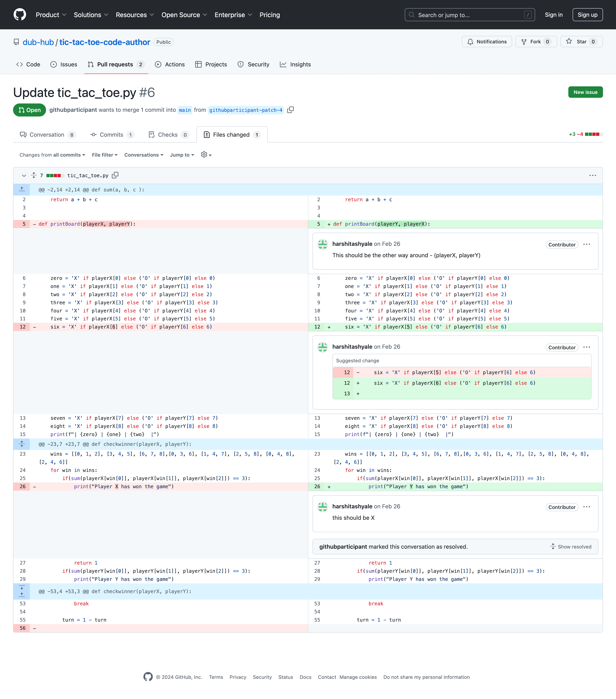Click GitHub logo in footer
Screen dimensions: 616x699
(148, 677)
